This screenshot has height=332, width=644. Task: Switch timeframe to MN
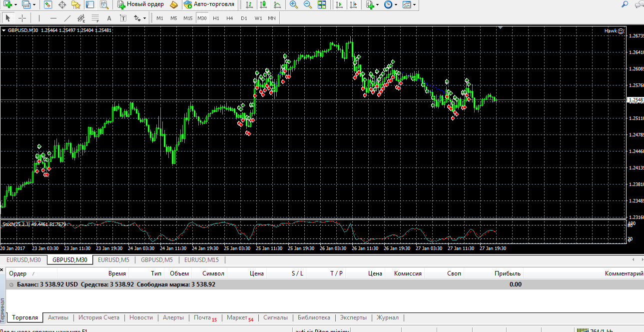click(x=272, y=18)
